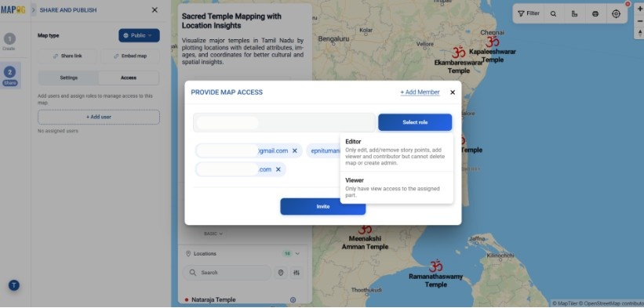
Task: Click the map search magnifier icon
Action: 553,14
